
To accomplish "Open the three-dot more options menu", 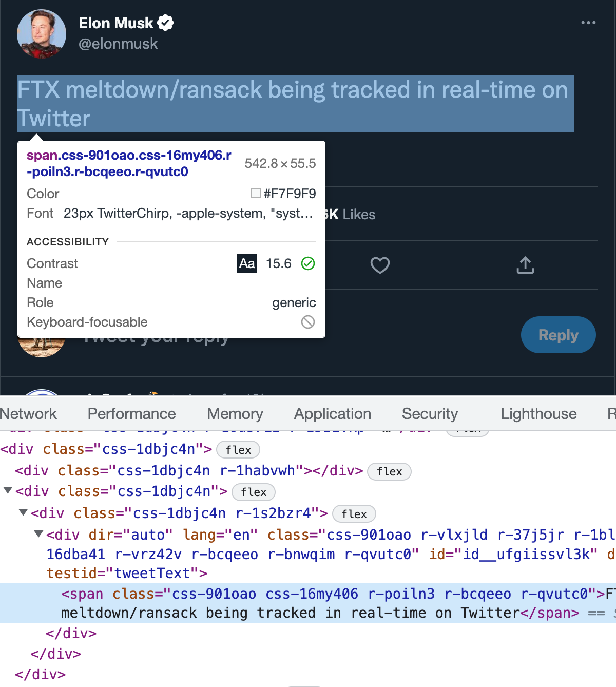I will tap(588, 23).
